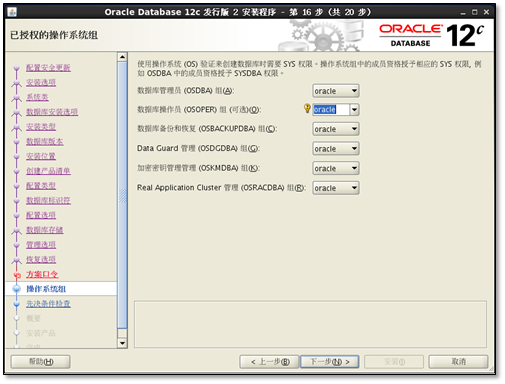Viewport: 505px width, 384px height.
Task: Click the step list scrollbar thumb
Action: (122, 195)
